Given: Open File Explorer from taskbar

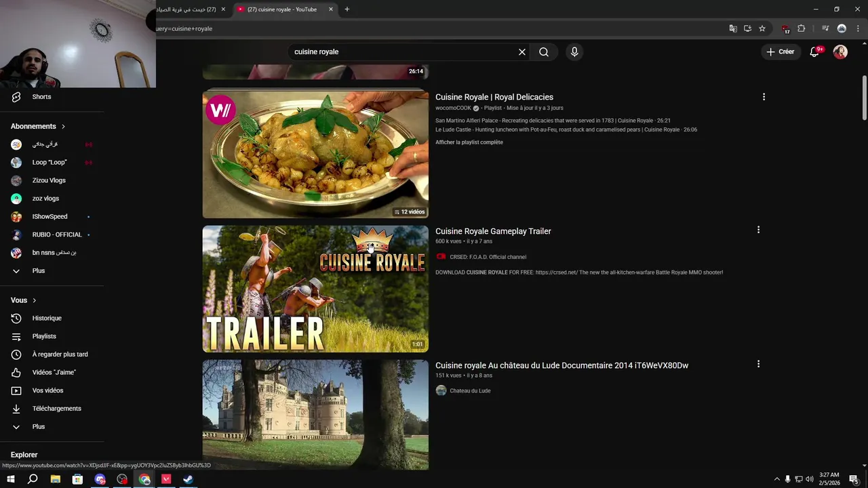Looking at the screenshot, I should [55, 479].
